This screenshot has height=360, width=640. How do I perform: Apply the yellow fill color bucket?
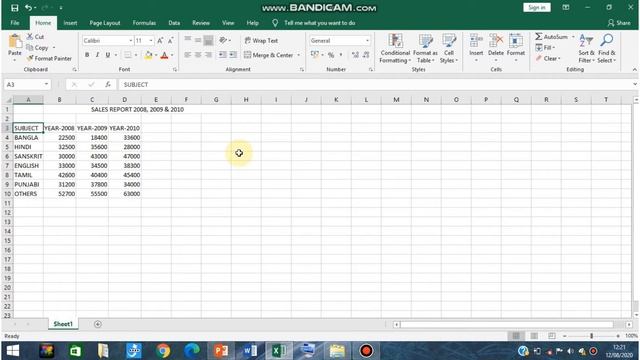(149, 55)
